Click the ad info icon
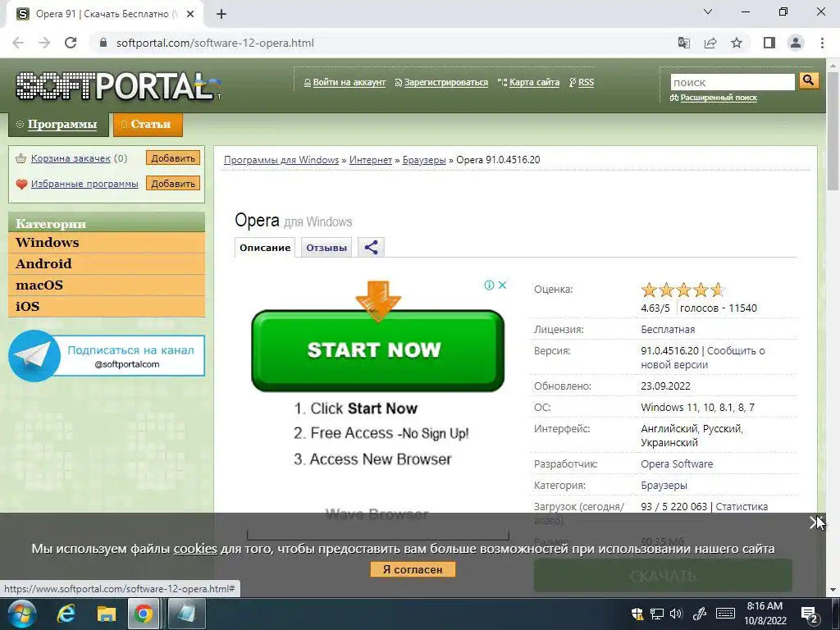This screenshot has height=630, width=840. tap(489, 285)
